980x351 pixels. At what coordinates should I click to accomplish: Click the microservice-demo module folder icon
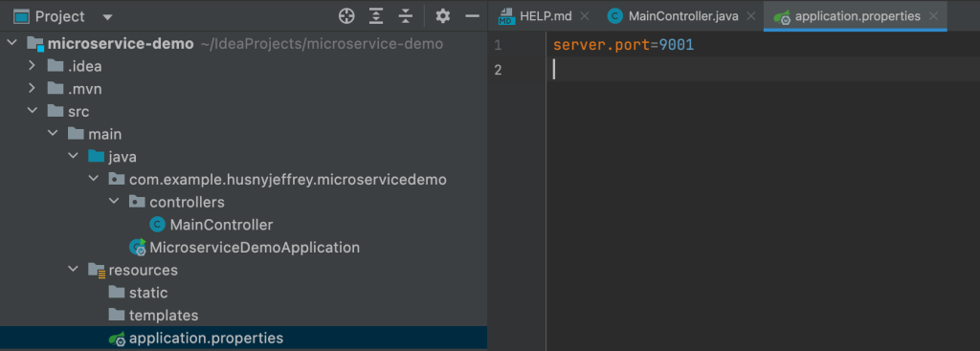pos(35,44)
